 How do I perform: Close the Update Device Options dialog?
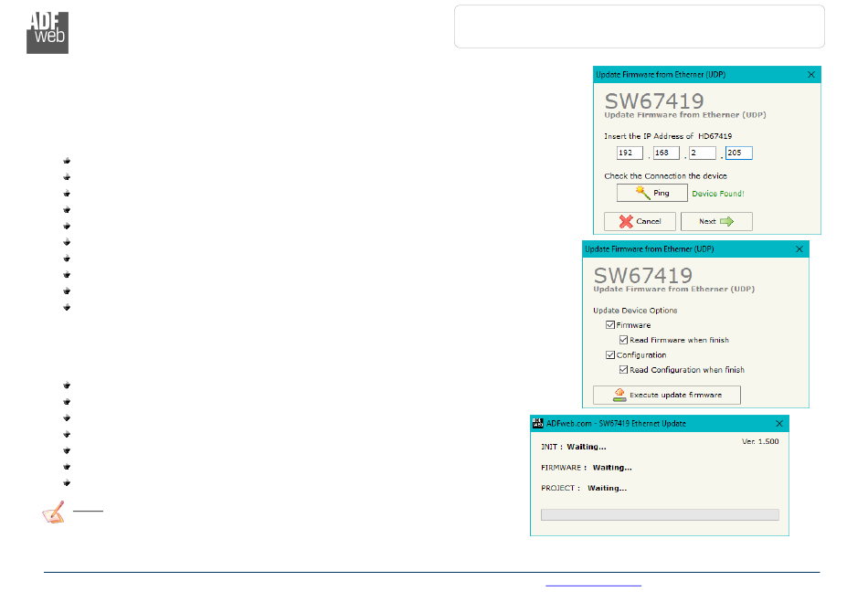click(799, 249)
